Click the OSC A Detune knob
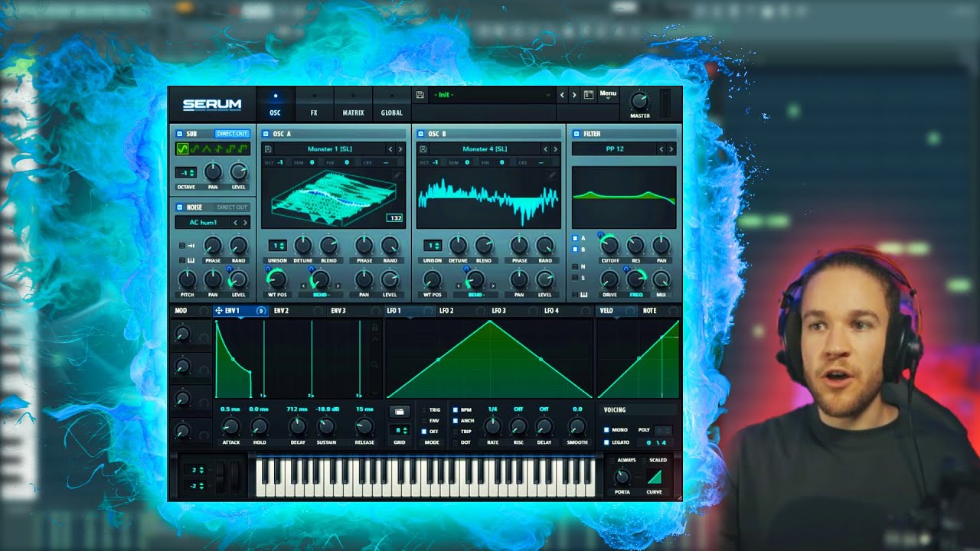Image resolution: width=980 pixels, height=551 pixels. (303, 245)
